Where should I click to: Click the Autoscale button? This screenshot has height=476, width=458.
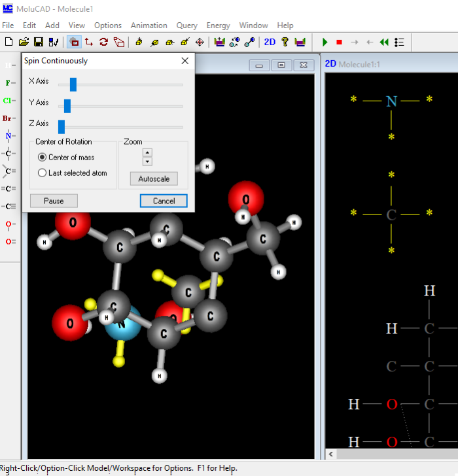coord(154,178)
